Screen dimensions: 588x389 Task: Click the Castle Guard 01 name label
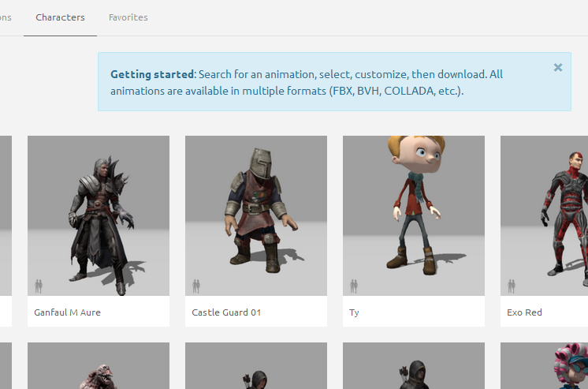coord(226,312)
